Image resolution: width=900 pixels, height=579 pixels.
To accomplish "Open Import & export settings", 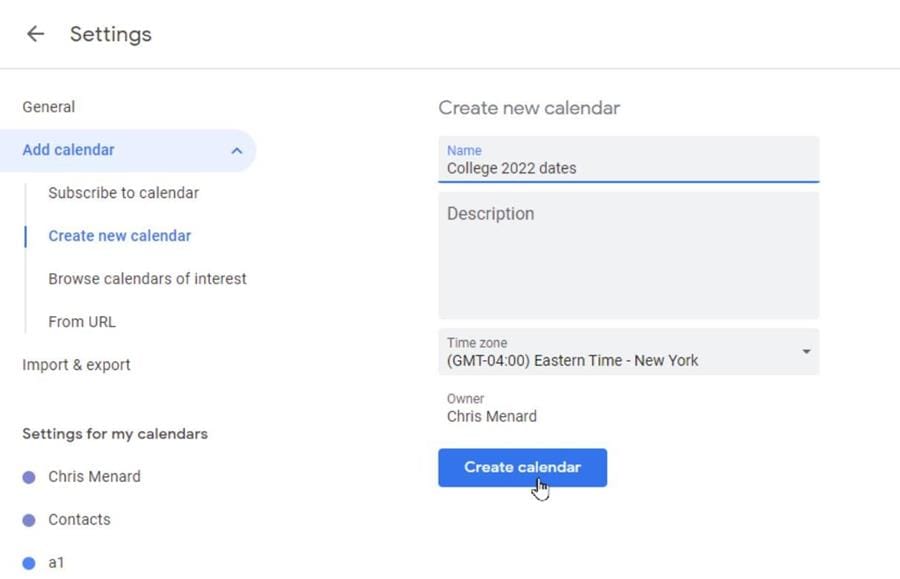I will tap(75, 364).
